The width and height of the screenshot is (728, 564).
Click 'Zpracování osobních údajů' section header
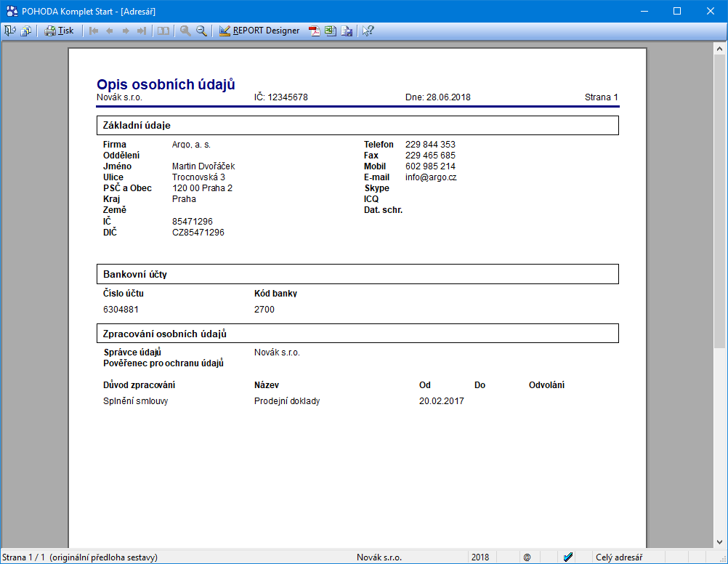click(357, 334)
